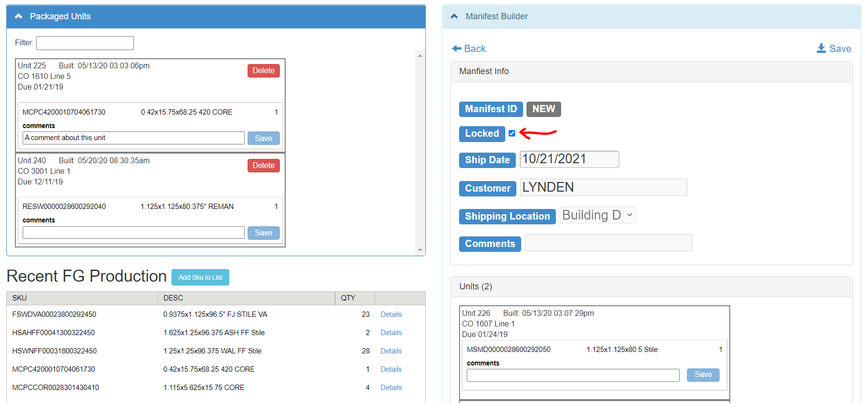Click Add Sku to List button
The image size is (868, 403).
tap(200, 277)
